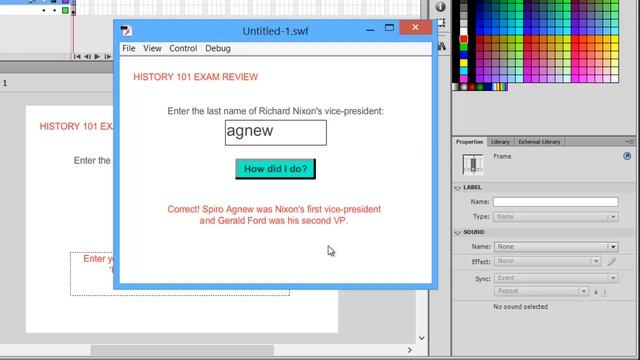Select the red swatch in left color column
The height and width of the screenshot is (360, 640).
[x=464, y=39]
